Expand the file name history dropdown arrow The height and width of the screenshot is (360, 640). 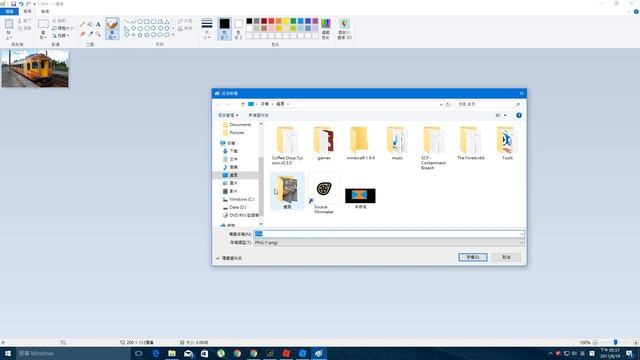521,234
